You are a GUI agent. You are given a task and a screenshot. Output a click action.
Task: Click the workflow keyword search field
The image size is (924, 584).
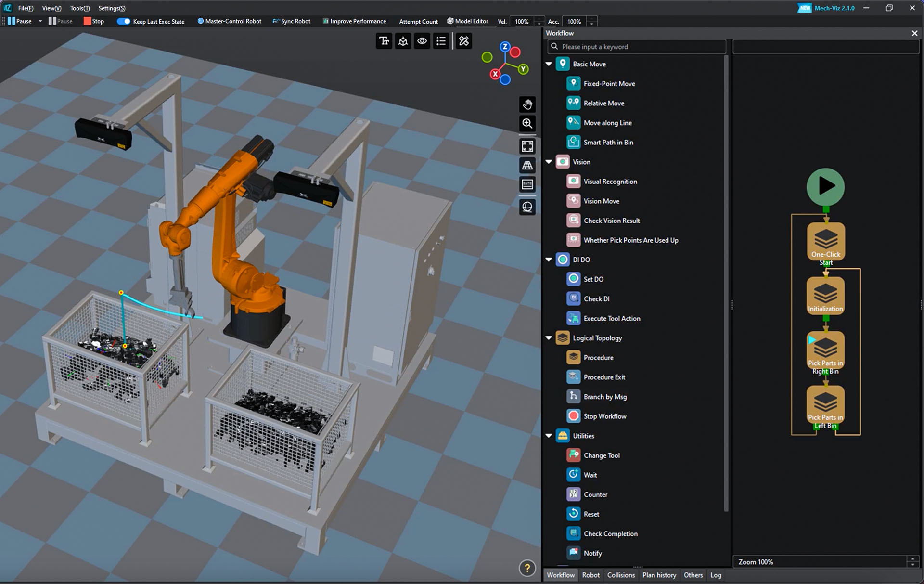(636, 47)
